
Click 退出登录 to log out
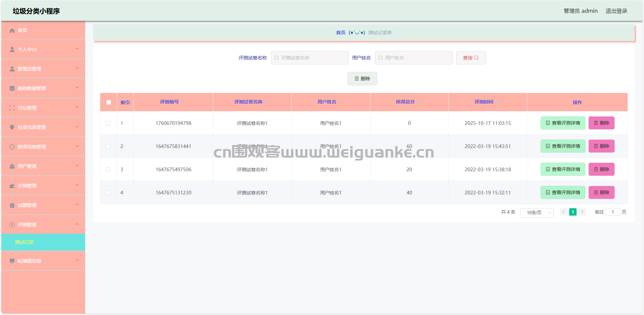tap(616, 11)
